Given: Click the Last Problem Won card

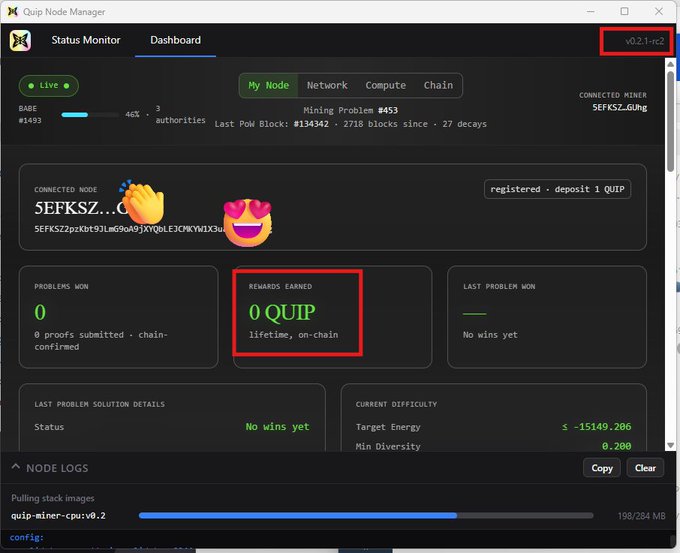Looking at the screenshot, I should 547,317.
